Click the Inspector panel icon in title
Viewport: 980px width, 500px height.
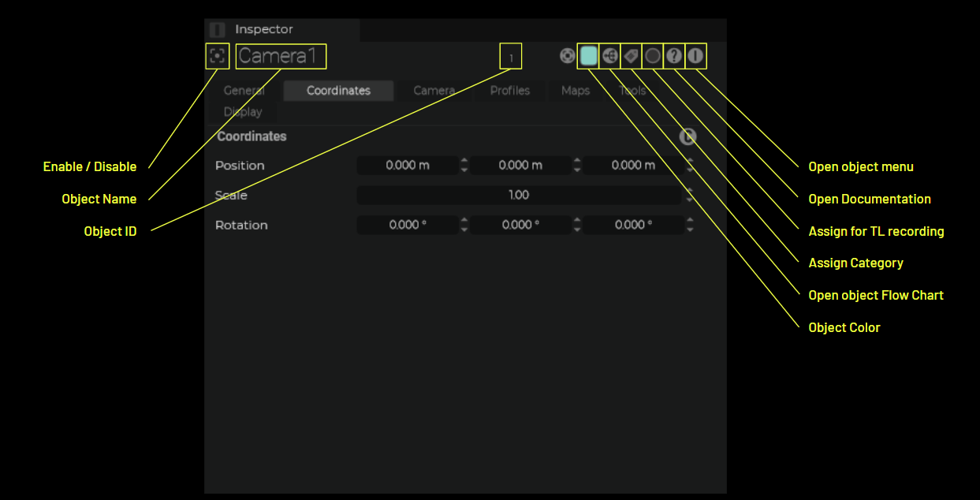(218, 30)
